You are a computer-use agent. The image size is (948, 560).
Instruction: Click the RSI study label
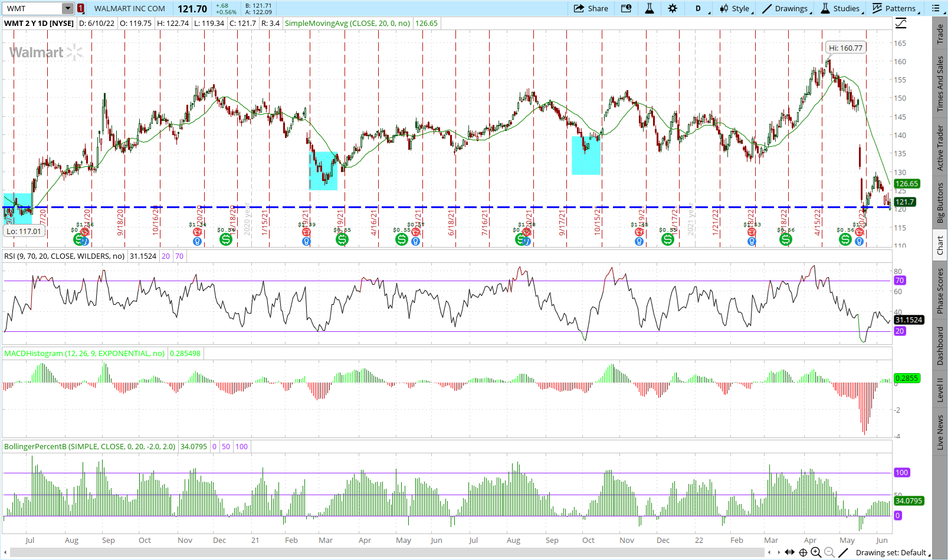[x=64, y=256]
